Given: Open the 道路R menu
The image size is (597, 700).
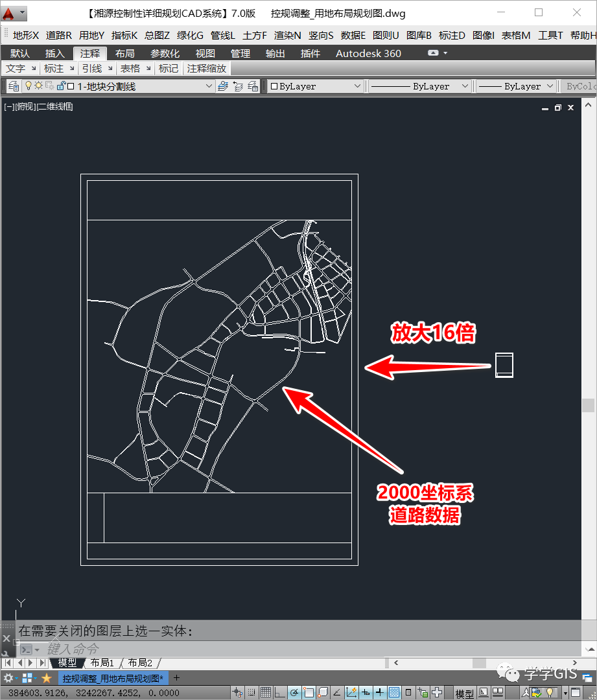Looking at the screenshot, I should [58, 35].
